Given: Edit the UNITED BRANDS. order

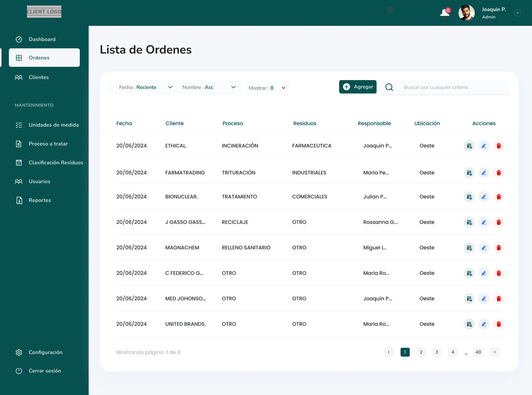Looking at the screenshot, I should [484, 324].
